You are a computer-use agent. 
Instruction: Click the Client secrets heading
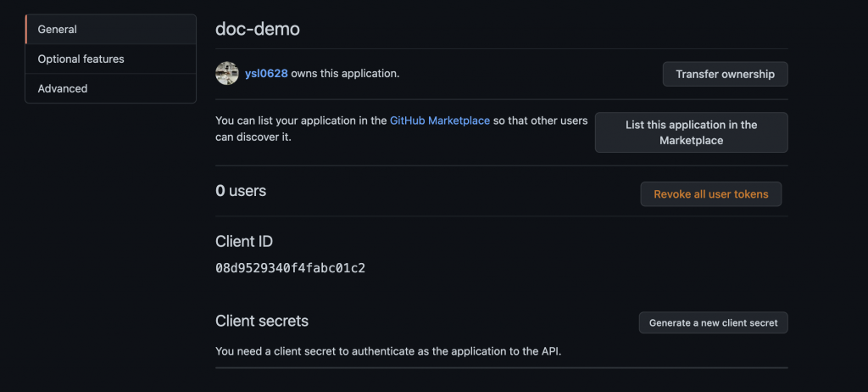tap(262, 321)
